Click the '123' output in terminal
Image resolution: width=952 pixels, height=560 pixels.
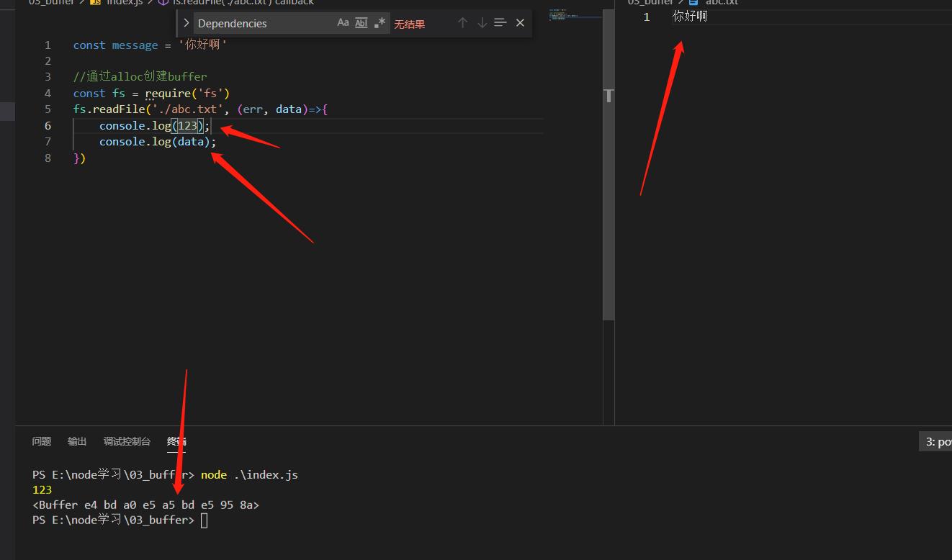pyautogui.click(x=42, y=490)
